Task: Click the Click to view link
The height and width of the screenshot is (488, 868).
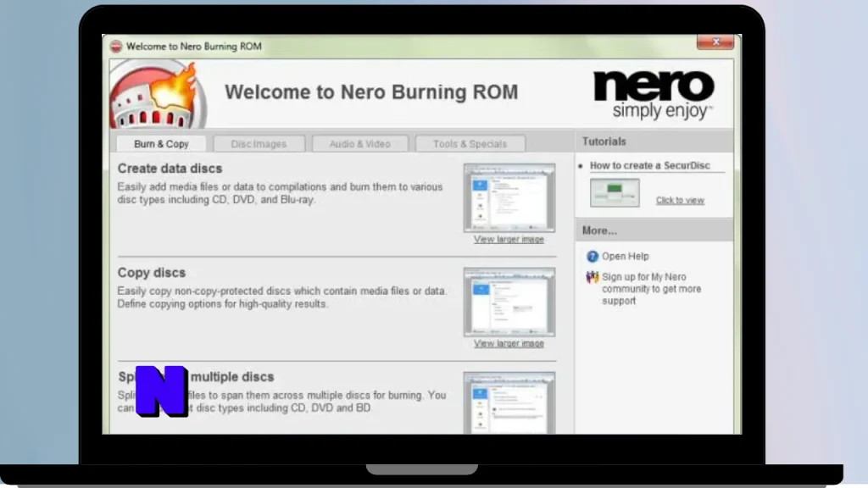Action: (x=680, y=200)
